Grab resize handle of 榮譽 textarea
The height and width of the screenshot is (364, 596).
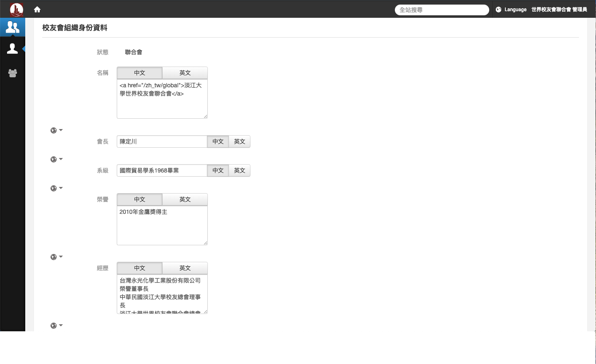205,243
